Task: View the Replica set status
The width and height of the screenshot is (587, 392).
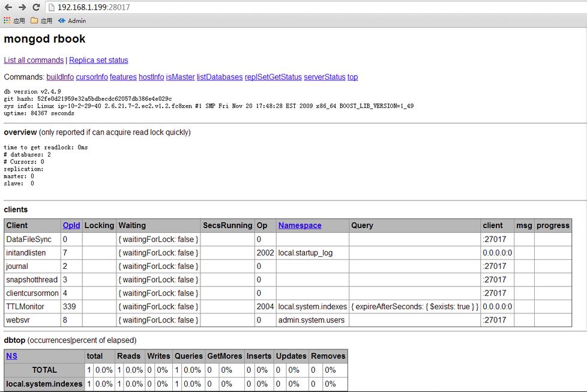Action: [x=98, y=60]
